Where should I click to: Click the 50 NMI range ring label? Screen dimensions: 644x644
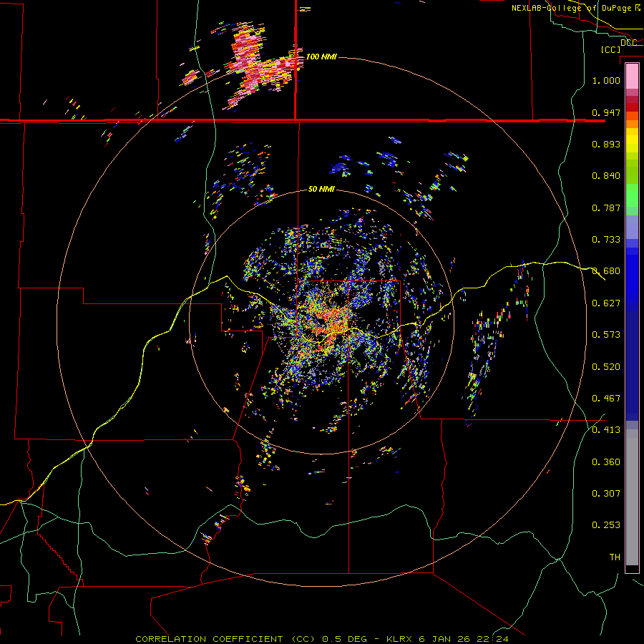321,190
